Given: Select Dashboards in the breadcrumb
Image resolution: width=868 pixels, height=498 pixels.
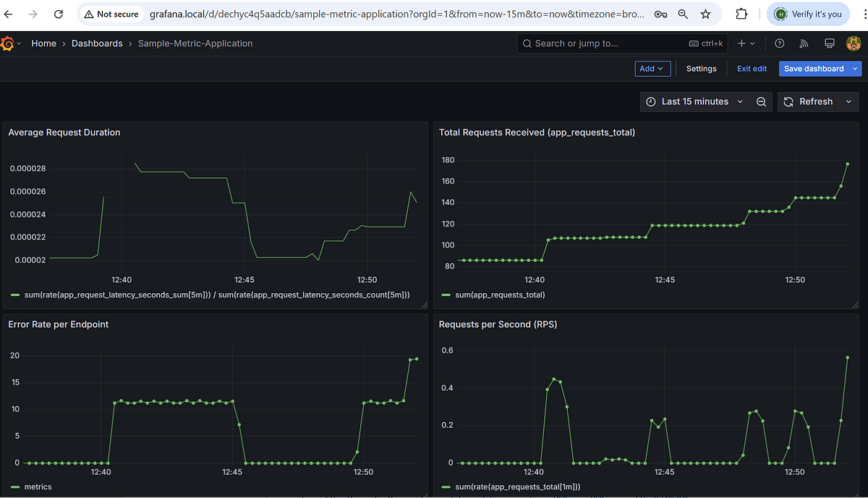Looking at the screenshot, I should 97,43.
